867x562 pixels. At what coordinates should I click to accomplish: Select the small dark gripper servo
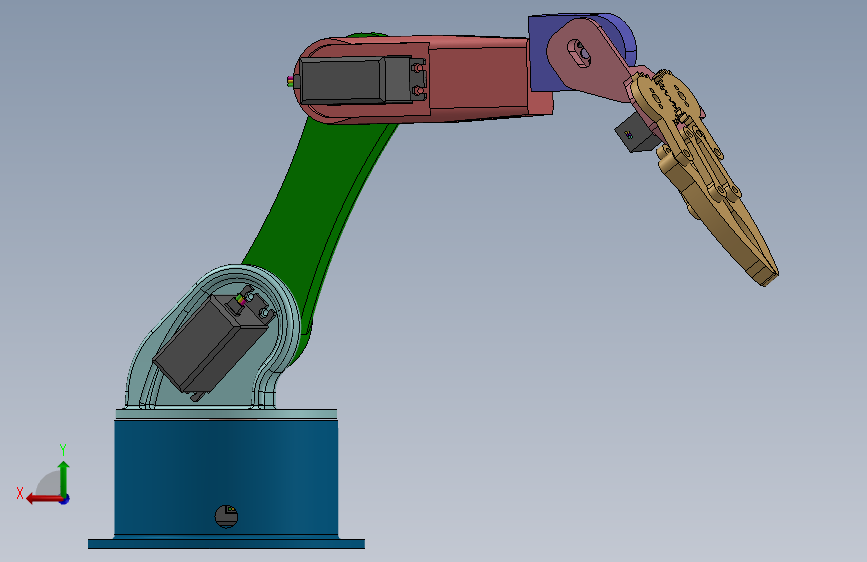637,132
